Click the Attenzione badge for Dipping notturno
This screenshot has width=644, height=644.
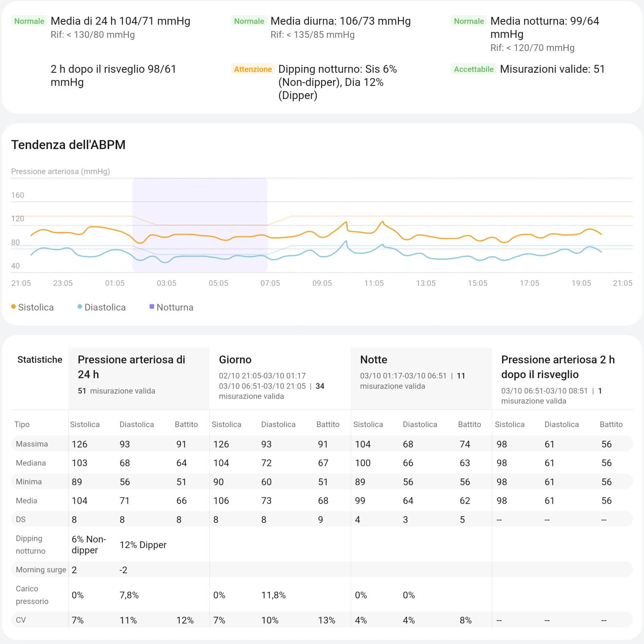pos(253,69)
